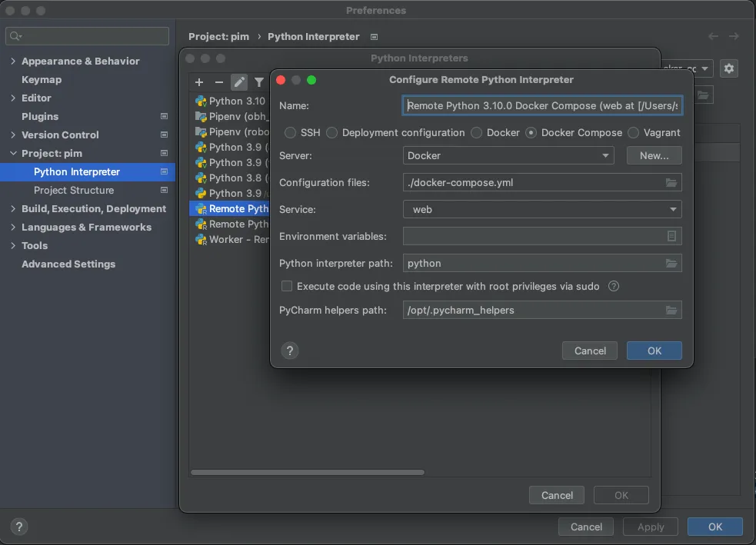Expand Languages & Frameworks section
Viewport: 756px width, 545px height.
pos(13,227)
